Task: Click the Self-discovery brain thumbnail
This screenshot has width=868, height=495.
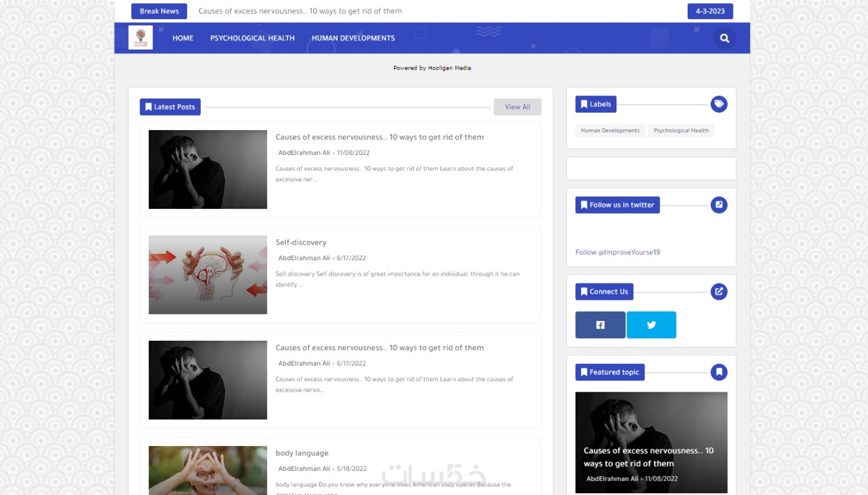Action: [208, 275]
